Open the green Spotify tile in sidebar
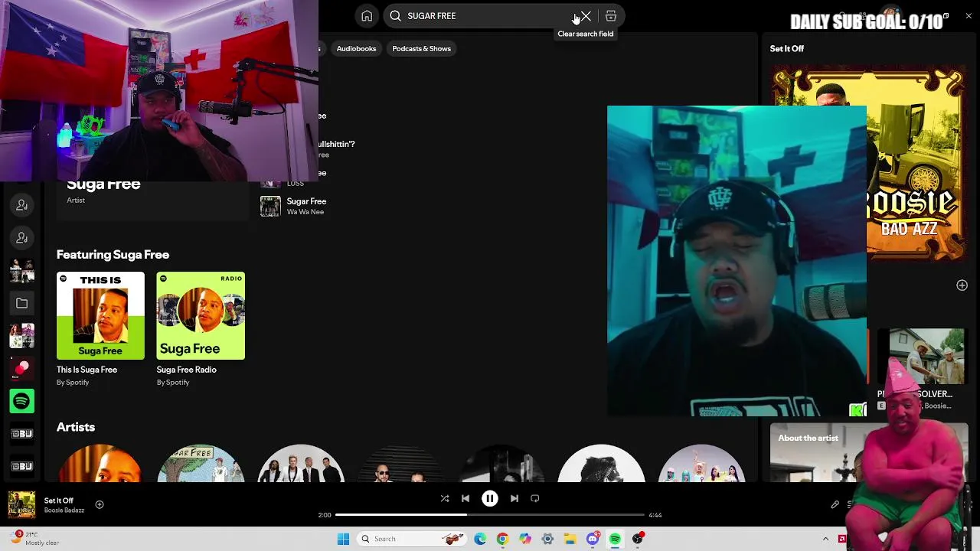Viewport: 980px width, 551px height. point(21,401)
